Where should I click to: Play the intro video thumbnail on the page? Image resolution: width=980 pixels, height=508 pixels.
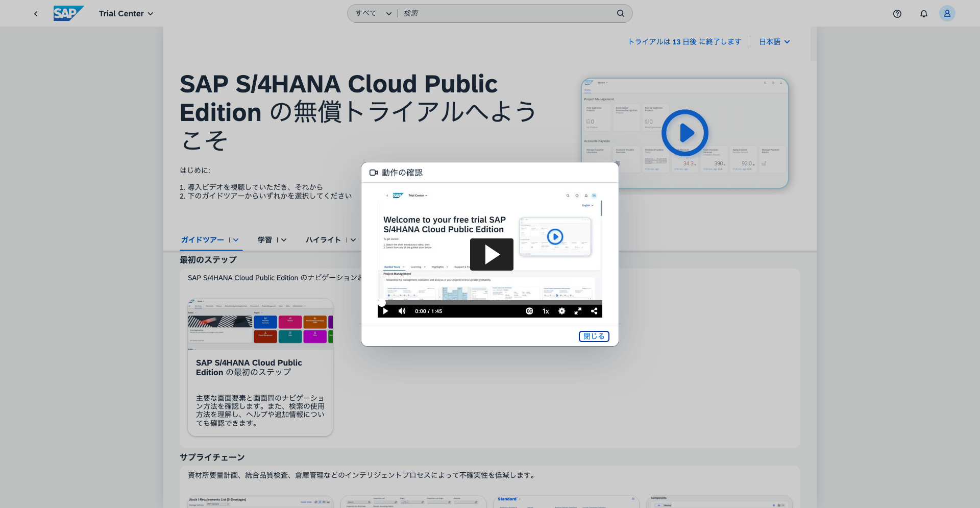pos(685,133)
